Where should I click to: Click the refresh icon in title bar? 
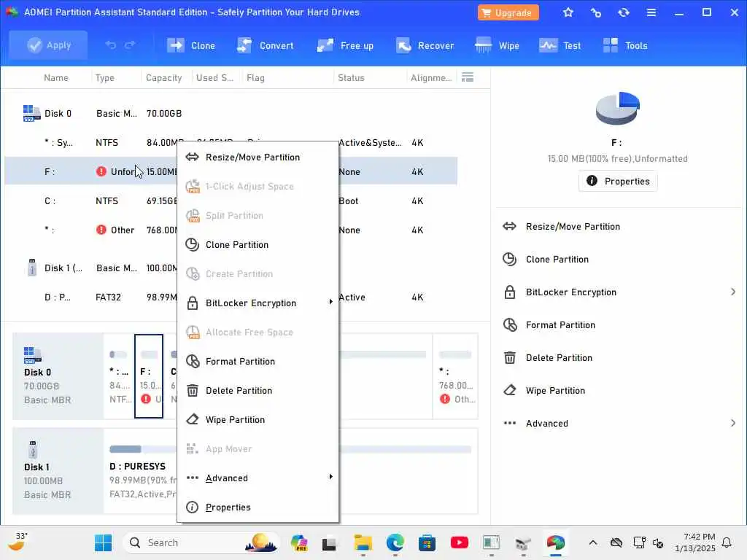624,13
